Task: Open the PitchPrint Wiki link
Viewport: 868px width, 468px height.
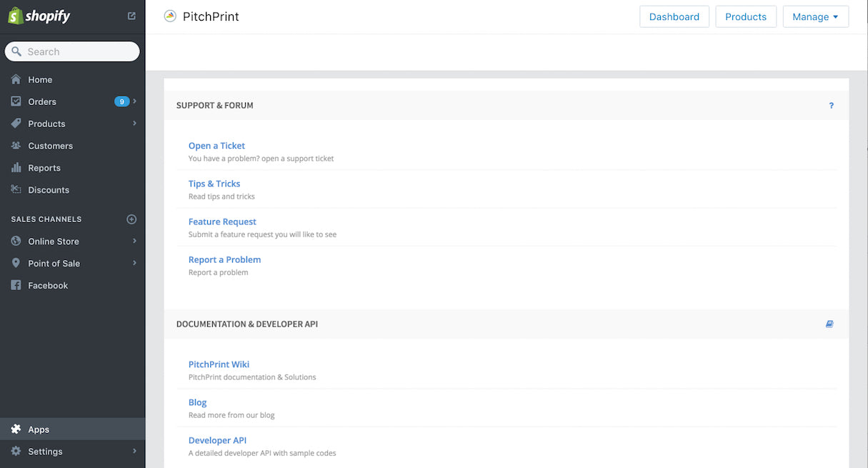Action: [x=219, y=364]
